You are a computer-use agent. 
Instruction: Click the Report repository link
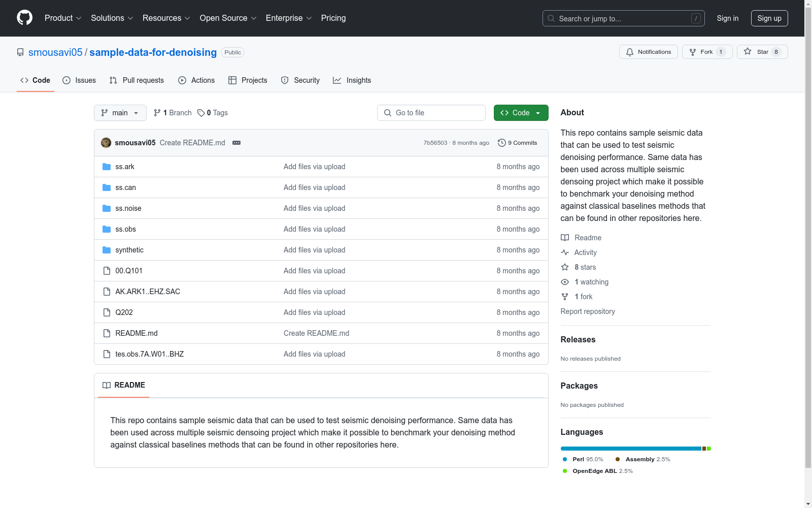[588, 311]
